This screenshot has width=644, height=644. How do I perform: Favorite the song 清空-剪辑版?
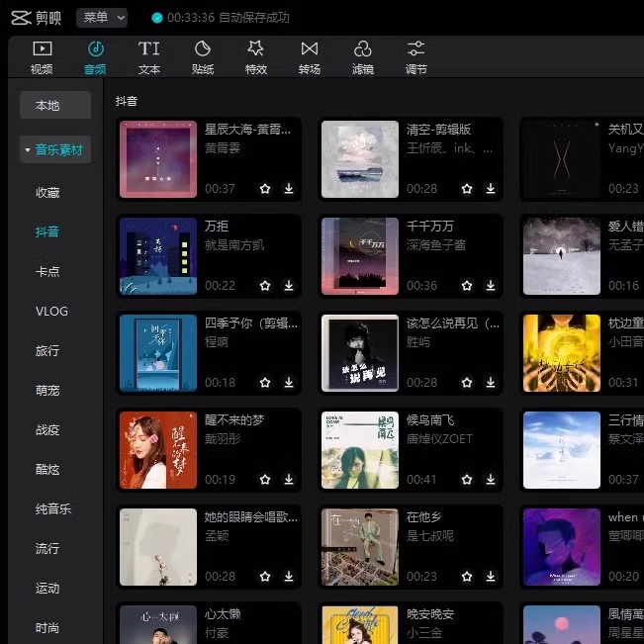(467, 189)
